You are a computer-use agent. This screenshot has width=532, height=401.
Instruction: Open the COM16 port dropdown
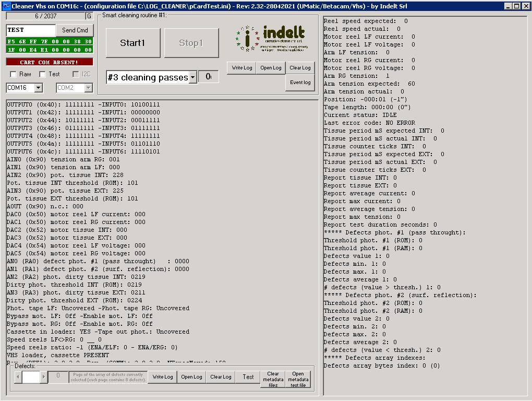coord(39,88)
